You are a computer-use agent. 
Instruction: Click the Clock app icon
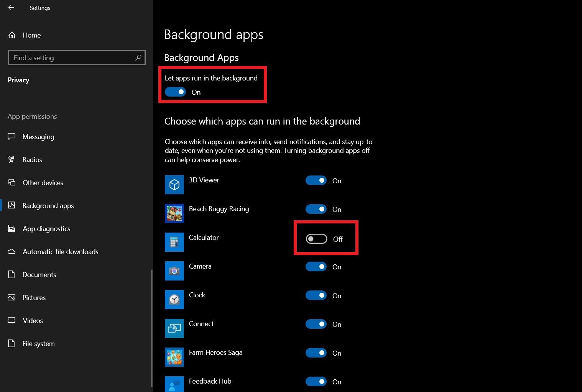click(x=174, y=300)
